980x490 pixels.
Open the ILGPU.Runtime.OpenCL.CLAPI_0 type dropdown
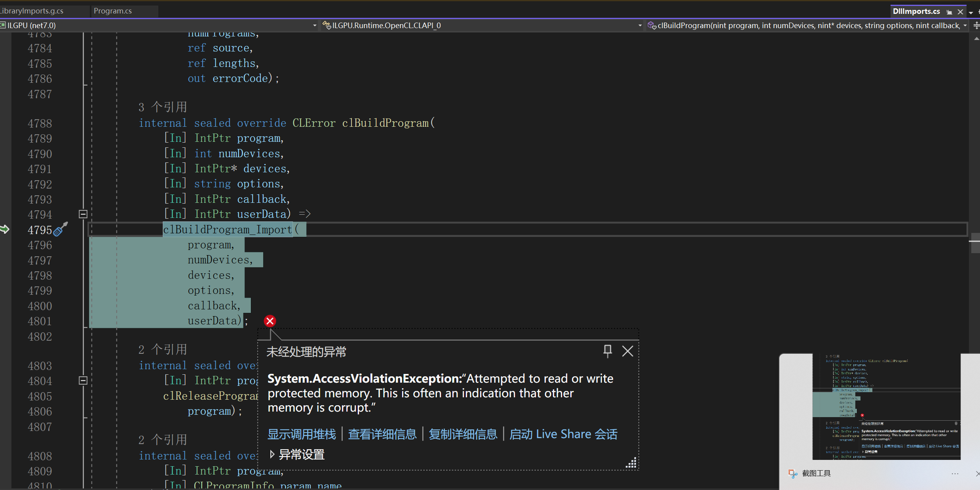tap(640, 26)
